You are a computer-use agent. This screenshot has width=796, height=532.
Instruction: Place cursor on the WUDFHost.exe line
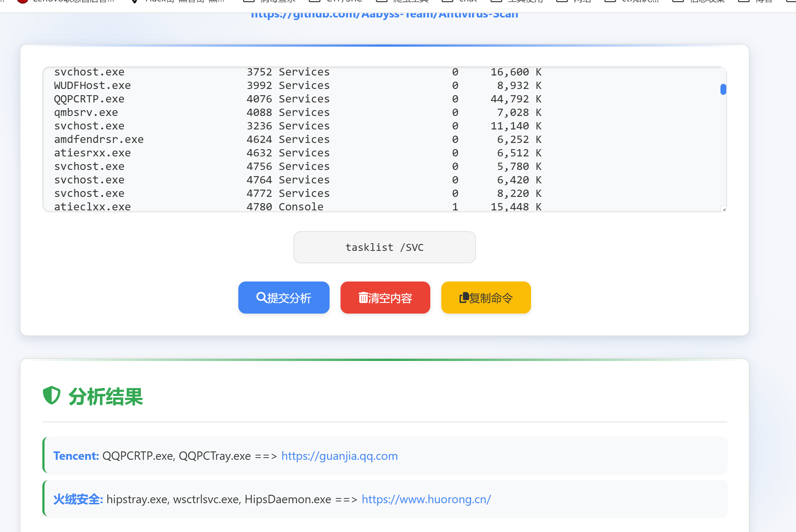tap(92, 86)
